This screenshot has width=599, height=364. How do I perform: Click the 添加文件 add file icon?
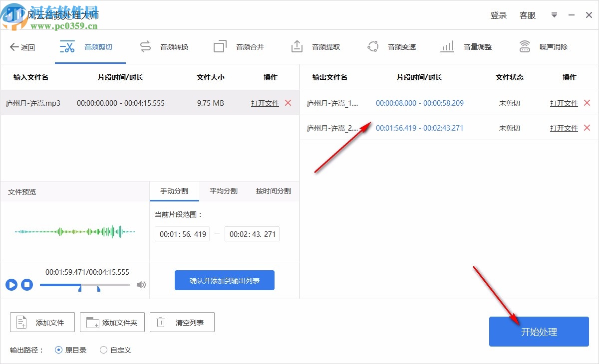[20, 322]
